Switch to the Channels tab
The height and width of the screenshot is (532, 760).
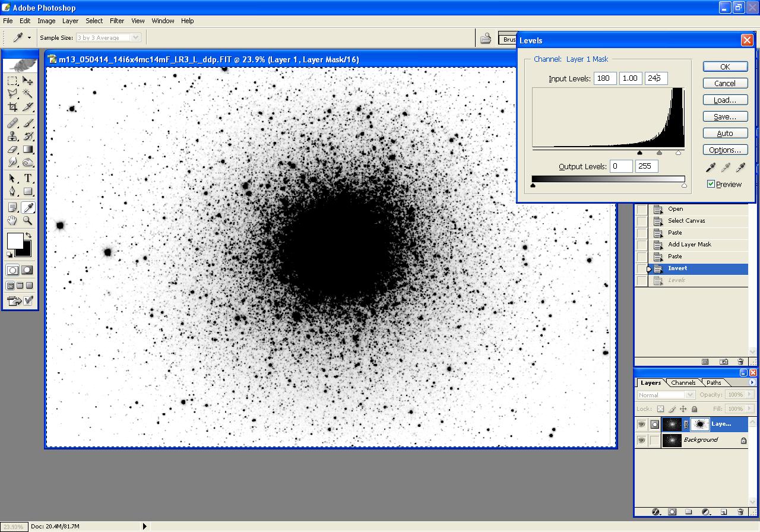(683, 382)
